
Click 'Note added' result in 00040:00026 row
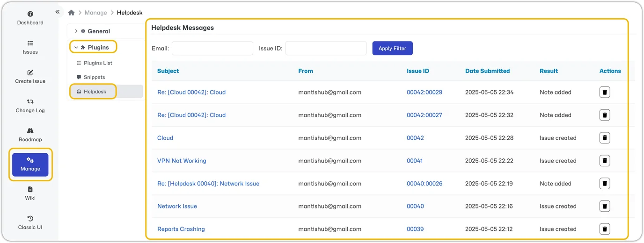coord(556,184)
